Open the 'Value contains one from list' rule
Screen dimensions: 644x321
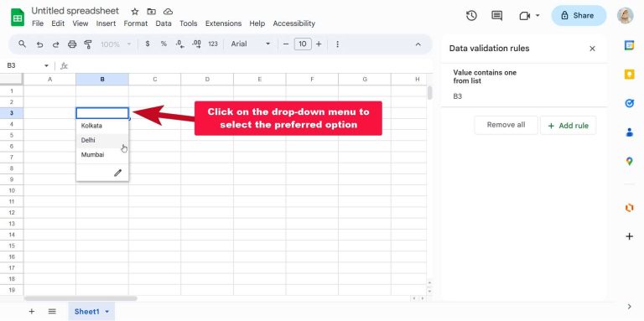523,85
